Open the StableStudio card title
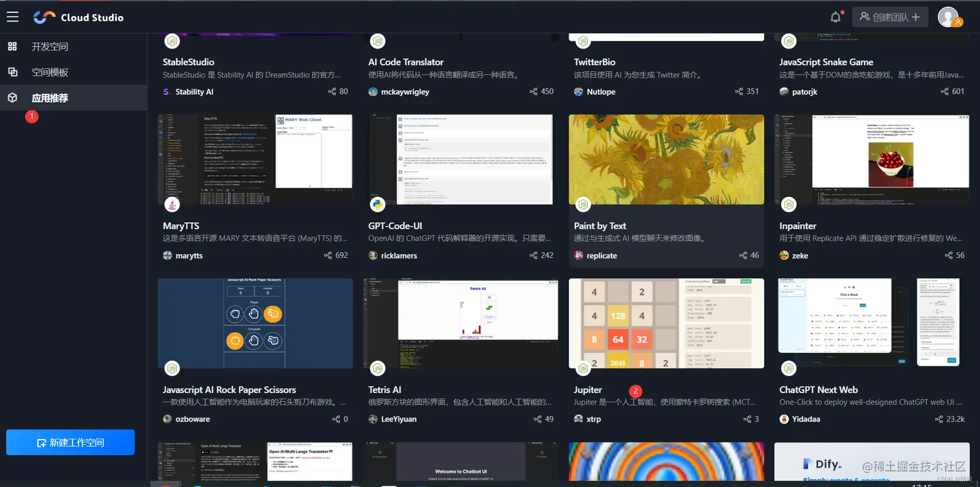 point(189,62)
